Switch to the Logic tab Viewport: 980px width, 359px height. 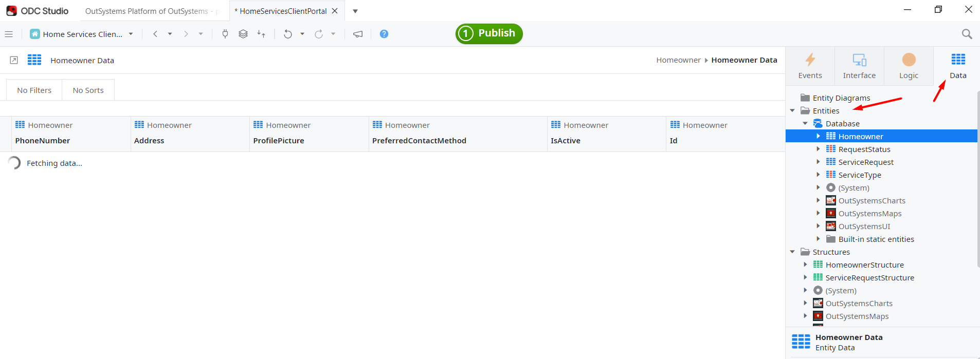pyautogui.click(x=909, y=66)
